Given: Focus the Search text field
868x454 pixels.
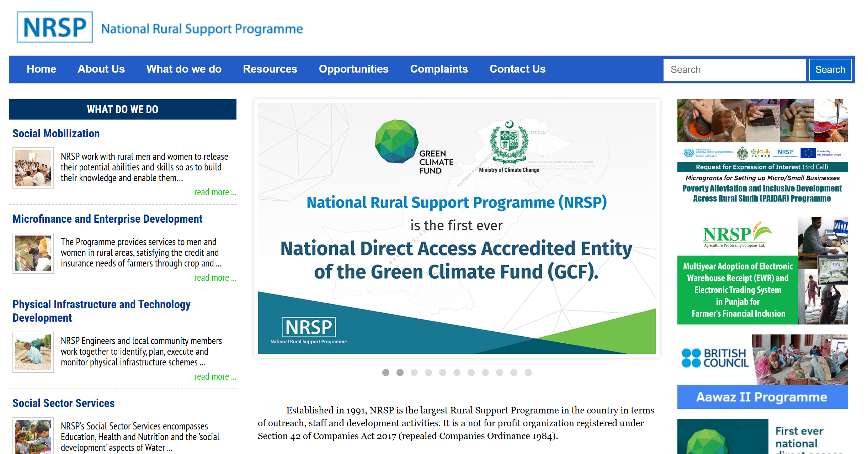Looking at the screenshot, I should 734,70.
